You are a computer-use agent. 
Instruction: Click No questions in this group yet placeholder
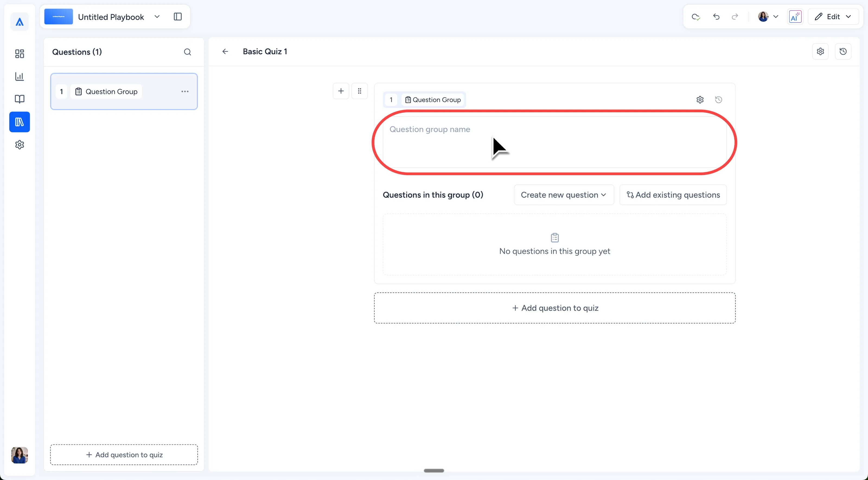point(555,244)
